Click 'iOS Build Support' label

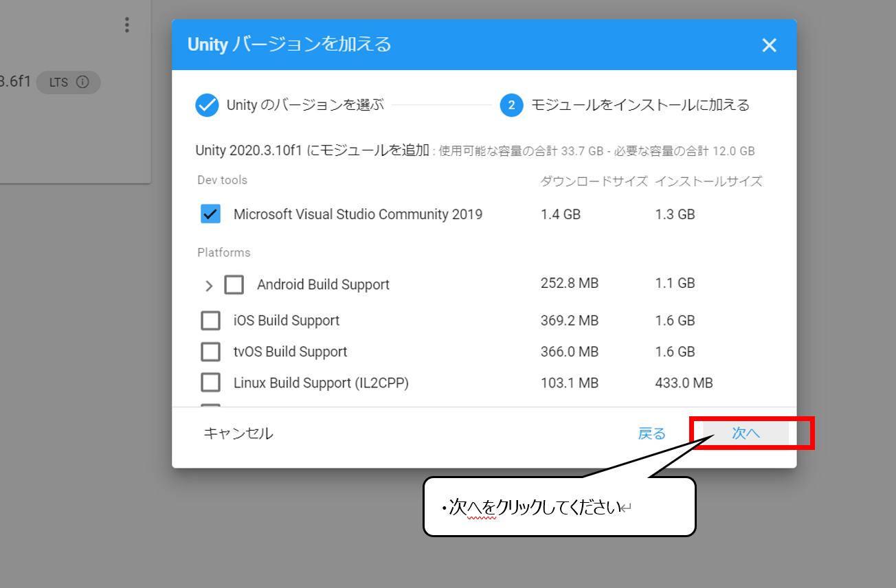coord(287,321)
